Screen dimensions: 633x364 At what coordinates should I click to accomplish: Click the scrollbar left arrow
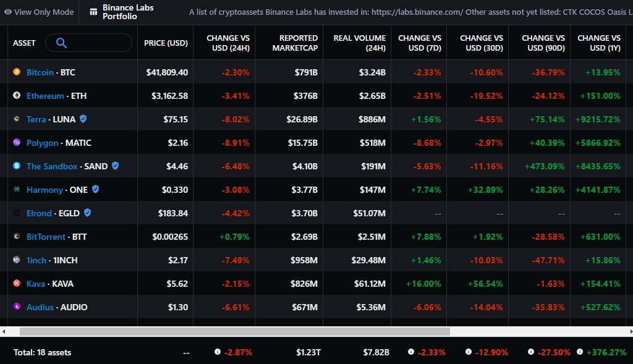click(4, 331)
